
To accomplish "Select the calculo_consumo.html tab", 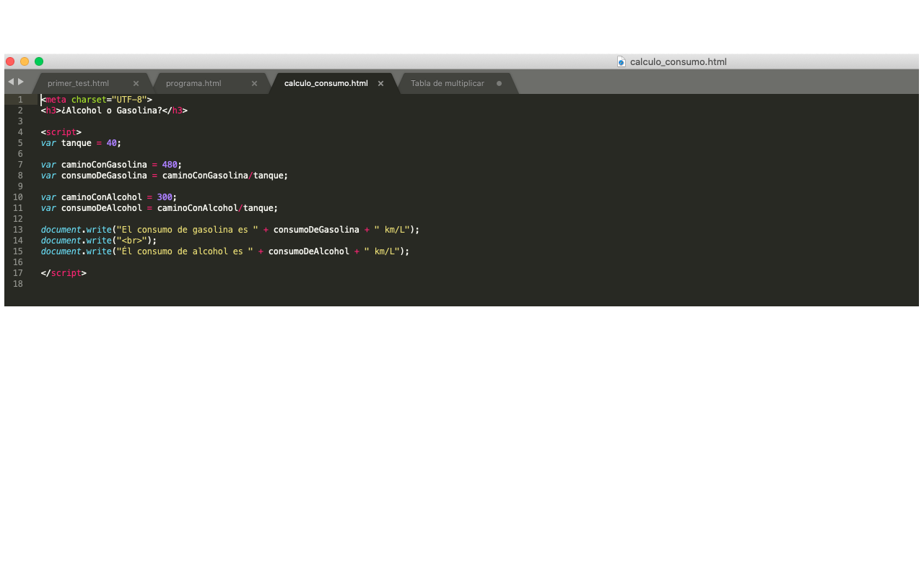I will tap(326, 83).
